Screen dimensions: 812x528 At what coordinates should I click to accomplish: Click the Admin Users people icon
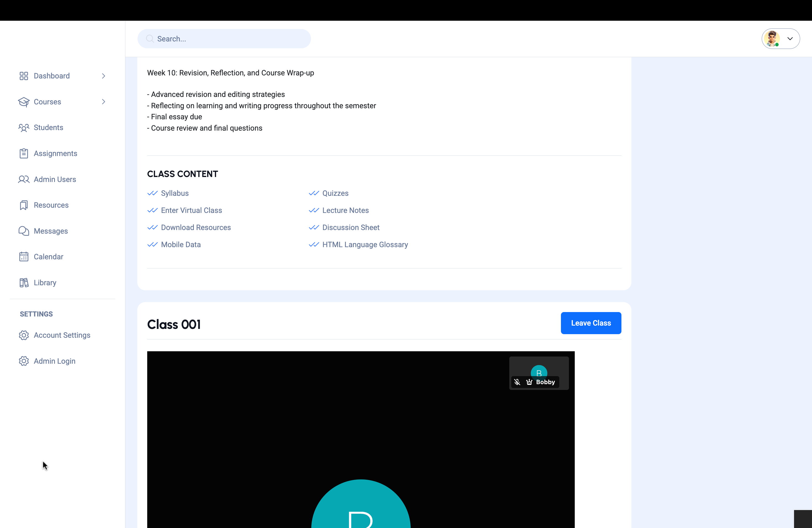tap(23, 179)
